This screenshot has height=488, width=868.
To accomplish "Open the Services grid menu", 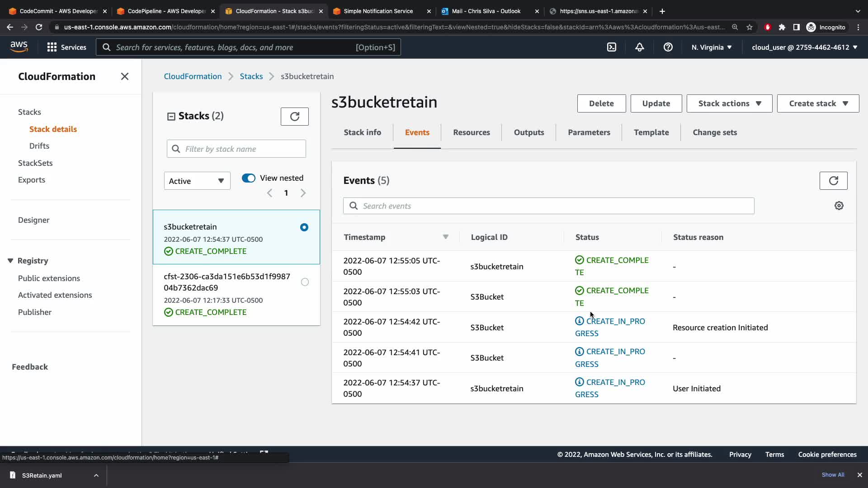I will tap(52, 47).
